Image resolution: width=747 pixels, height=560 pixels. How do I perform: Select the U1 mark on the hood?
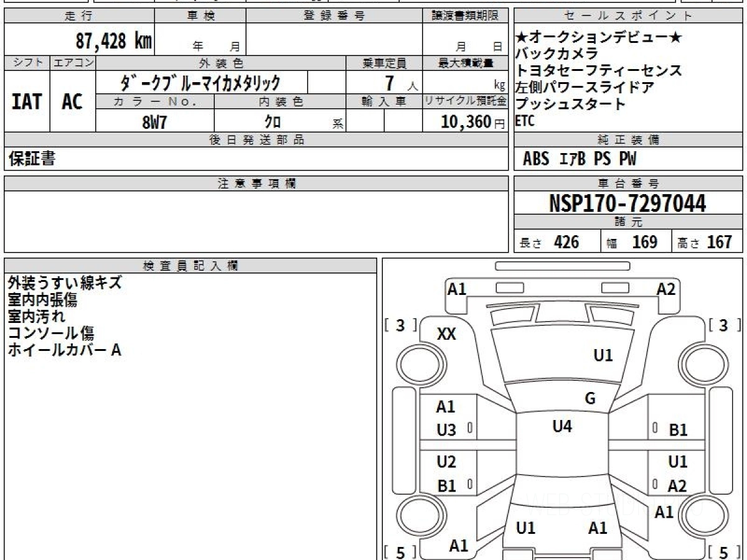[x=603, y=355]
